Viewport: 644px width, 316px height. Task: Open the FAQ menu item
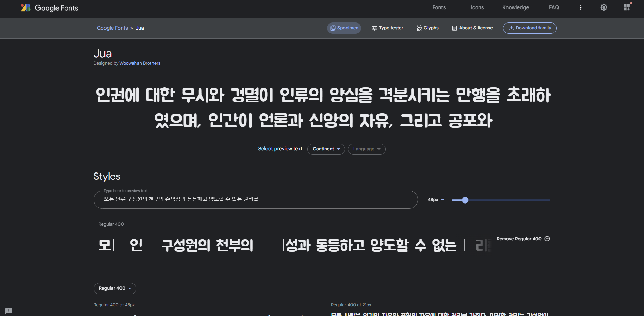click(554, 7)
